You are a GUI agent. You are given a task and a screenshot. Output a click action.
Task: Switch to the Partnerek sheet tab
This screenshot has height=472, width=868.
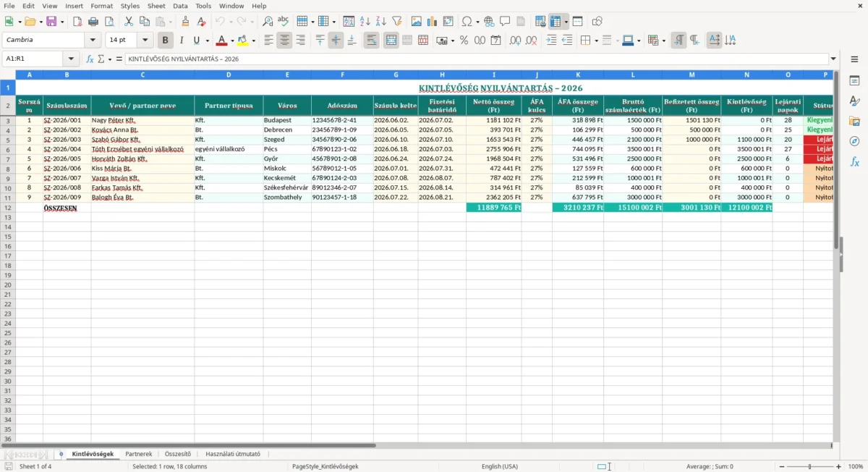[139, 454]
